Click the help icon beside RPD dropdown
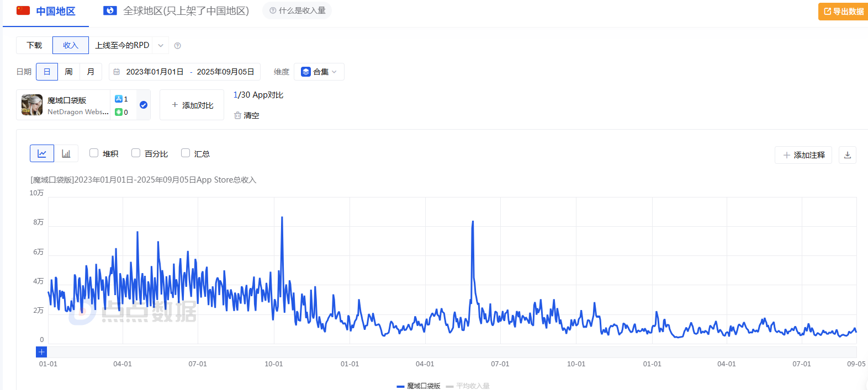868x390 pixels. [177, 46]
